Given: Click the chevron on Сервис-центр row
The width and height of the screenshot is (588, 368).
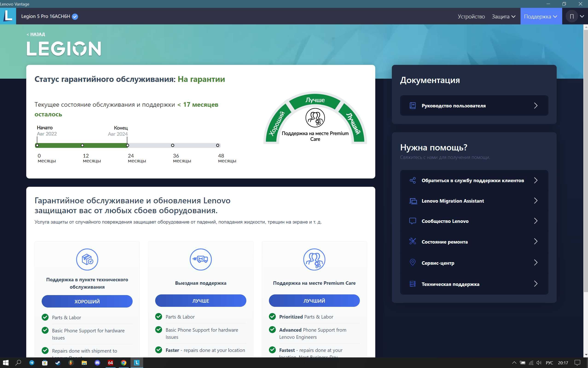Looking at the screenshot, I should click(x=536, y=262).
